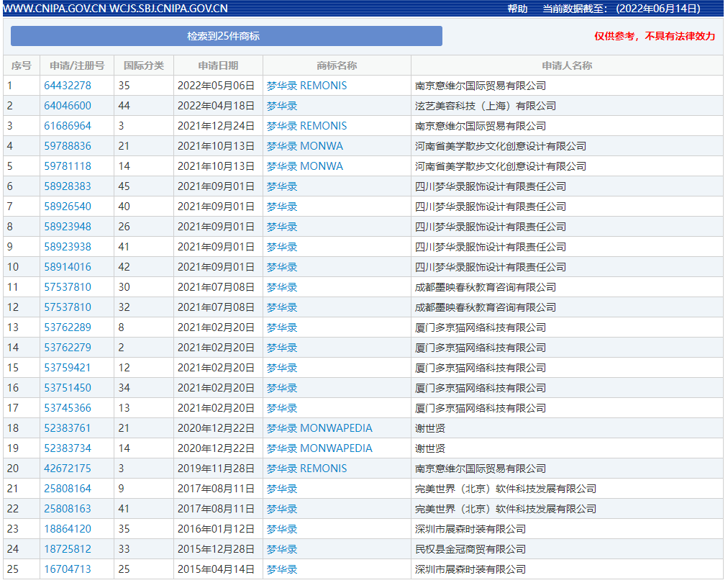This screenshot has height=588, width=728.
Task: Select applicant 深圳市展森时装有限公司 in row 23
Action: [470, 529]
